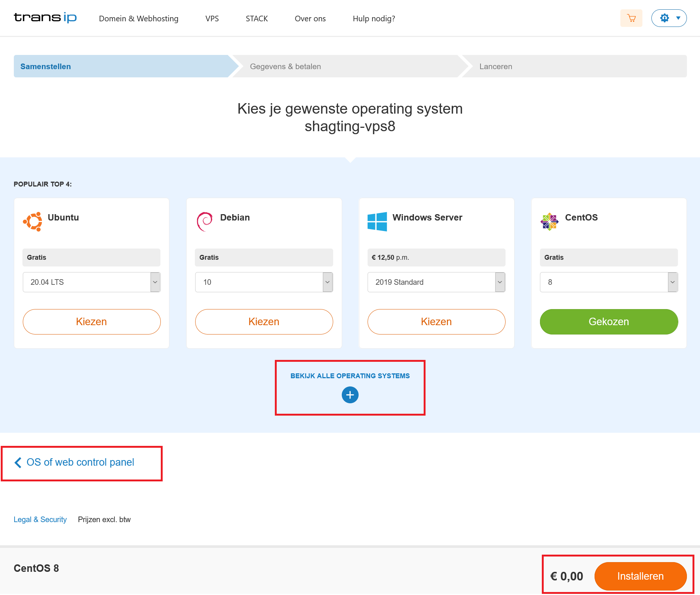This screenshot has height=595, width=700.
Task: Open Hulp nodig? menu
Action: [x=374, y=19]
